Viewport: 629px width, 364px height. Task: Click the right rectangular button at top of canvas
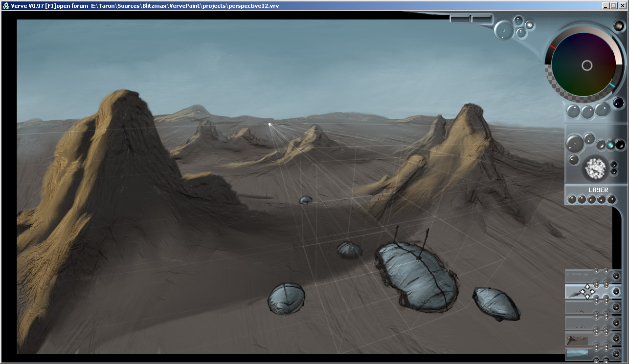click(481, 19)
